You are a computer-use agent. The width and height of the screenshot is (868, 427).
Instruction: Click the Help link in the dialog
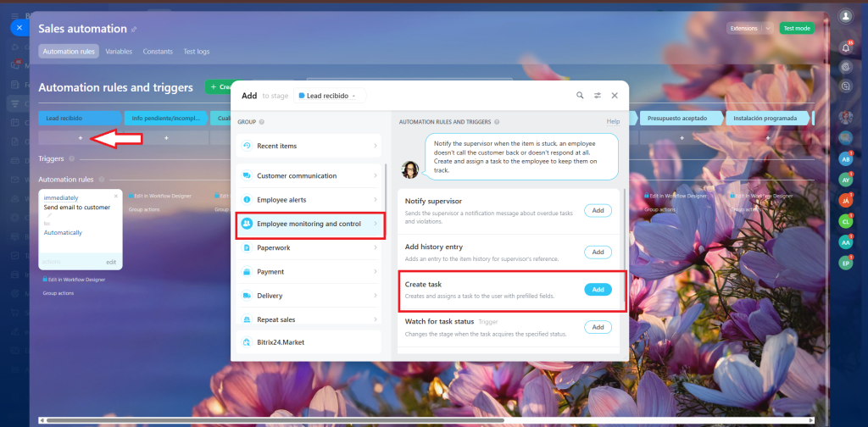point(613,122)
